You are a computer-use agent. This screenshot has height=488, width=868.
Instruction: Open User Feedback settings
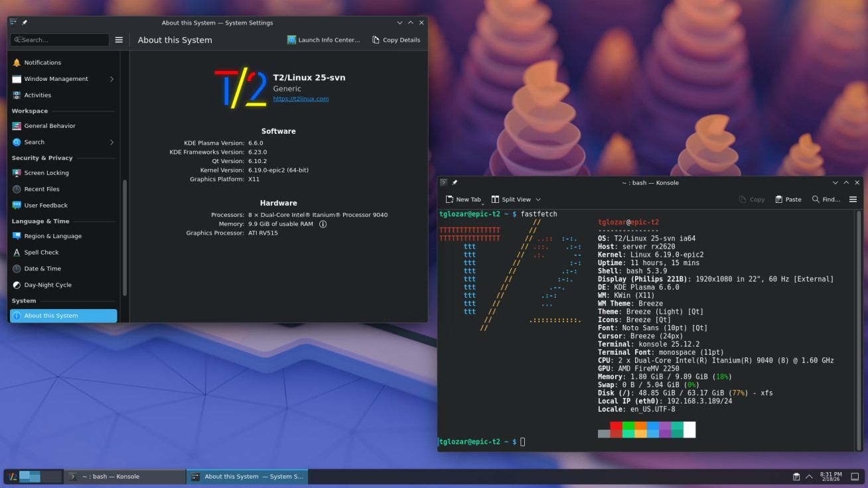tap(63, 206)
